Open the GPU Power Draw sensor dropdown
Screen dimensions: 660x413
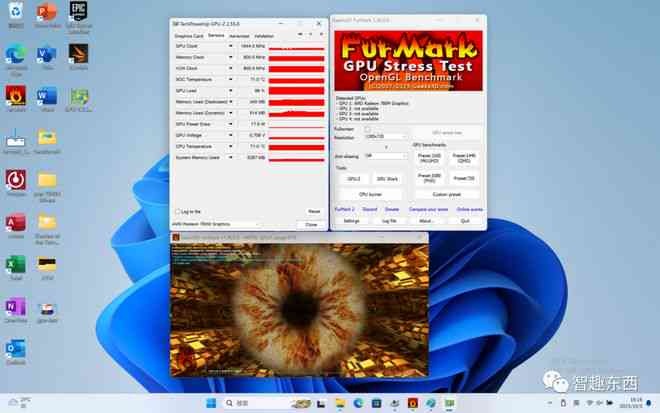point(230,124)
